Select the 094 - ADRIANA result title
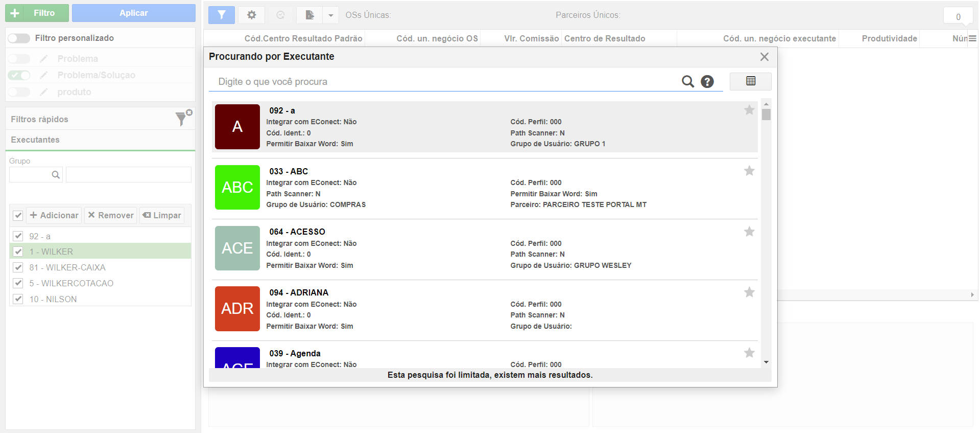The width and height of the screenshot is (980, 433). [x=299, y=292]
